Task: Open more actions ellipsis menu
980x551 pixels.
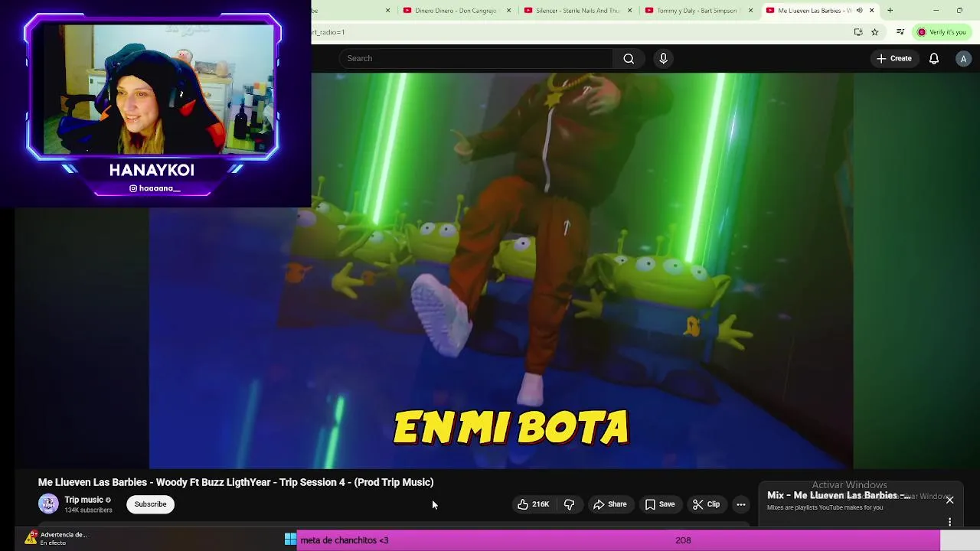Action: [740, 504]
